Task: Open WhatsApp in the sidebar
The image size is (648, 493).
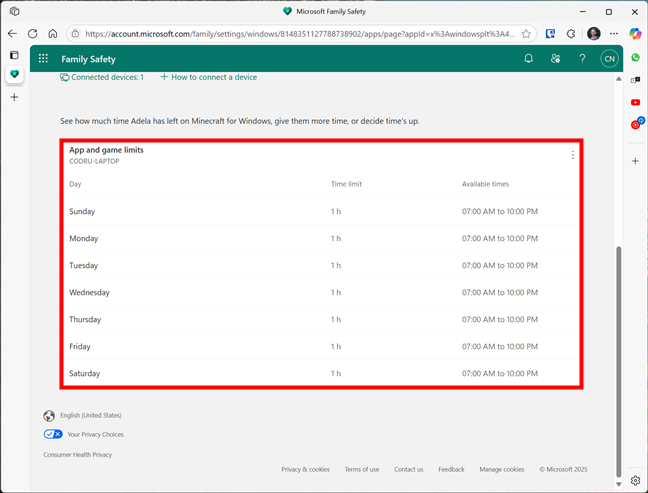Action: click(636, 57)
